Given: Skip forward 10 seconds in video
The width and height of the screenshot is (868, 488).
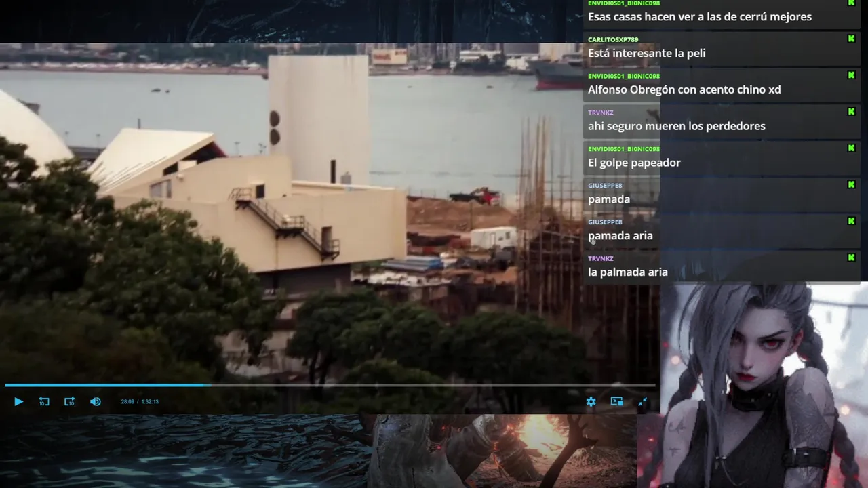Looking at the screenshot, I should [x=69, y=402].
